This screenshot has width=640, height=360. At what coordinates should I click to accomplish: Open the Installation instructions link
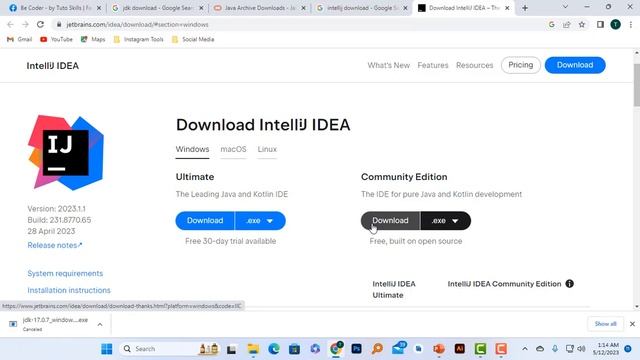(x=69, y=290)
